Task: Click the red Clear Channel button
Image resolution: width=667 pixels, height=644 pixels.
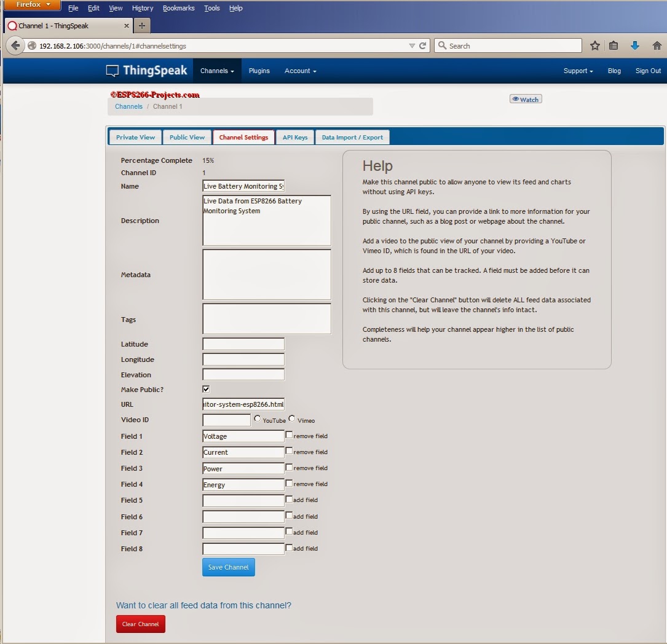Action: click(x=140, y=624)
